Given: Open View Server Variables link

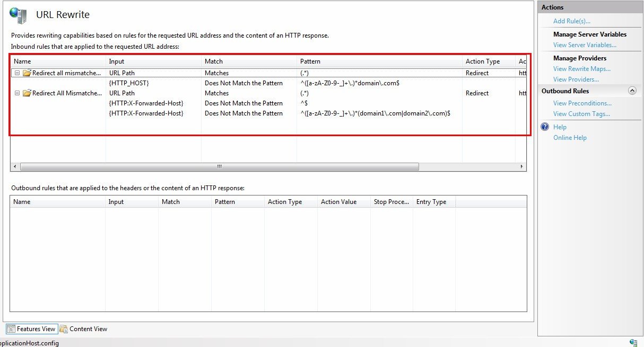Looking at the screenshot, I should tap(585, 45).
